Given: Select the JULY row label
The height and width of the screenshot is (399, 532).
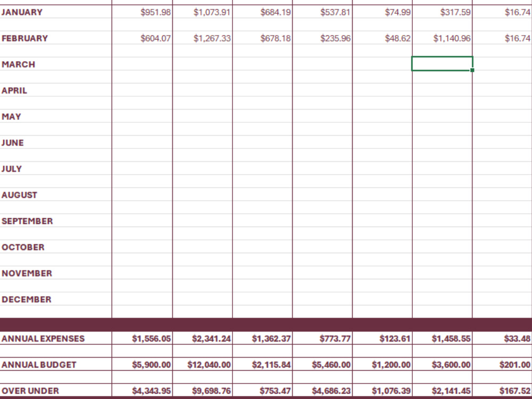Looking at the screenshot, I should point(12,169).
